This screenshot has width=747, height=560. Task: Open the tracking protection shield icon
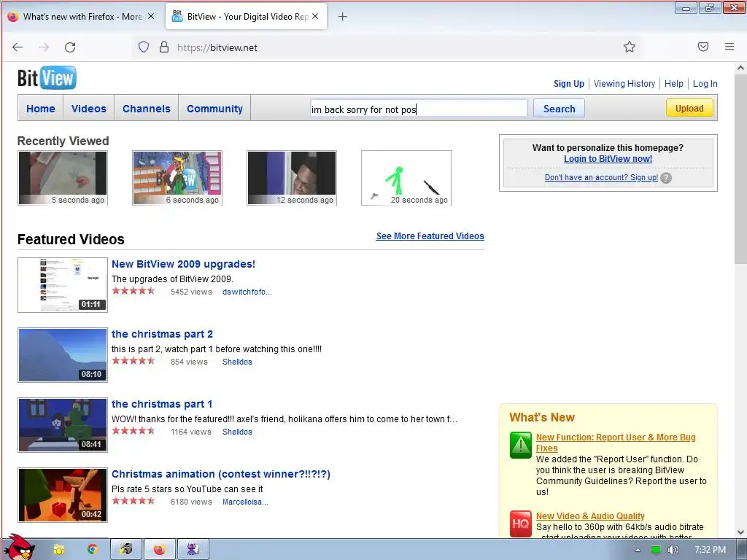144,47
